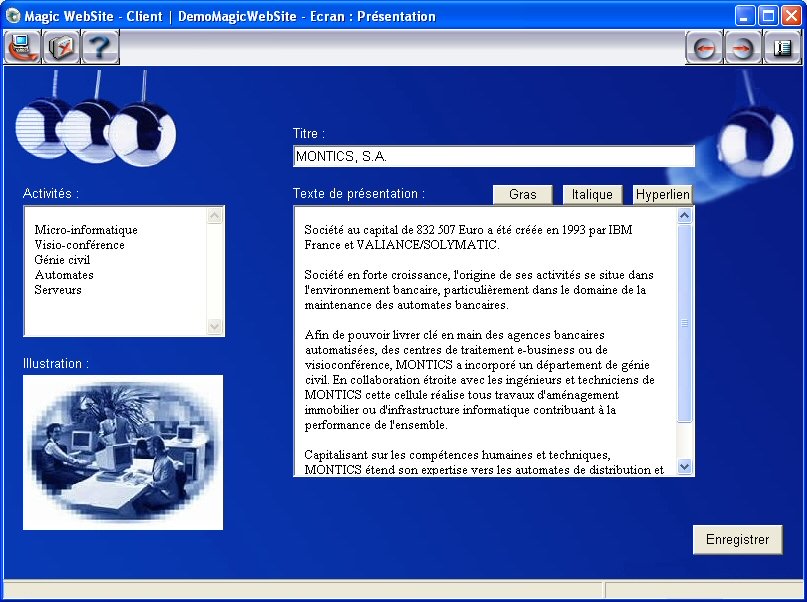The height and width of the screenshot is (602, 807).
Task: Click the computer/phone icon in toolbar
Action: [x=22, y=47]
